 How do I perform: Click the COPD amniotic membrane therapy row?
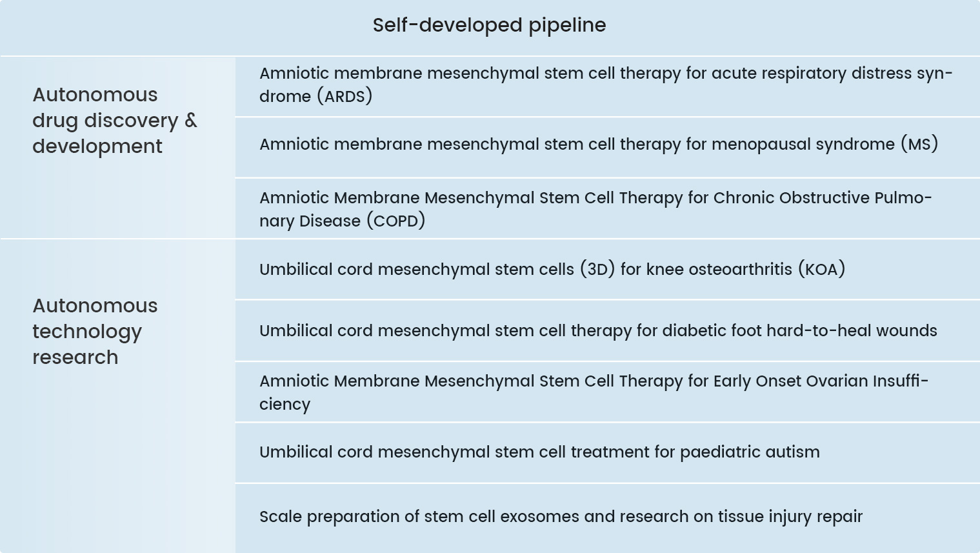point(607,208)
